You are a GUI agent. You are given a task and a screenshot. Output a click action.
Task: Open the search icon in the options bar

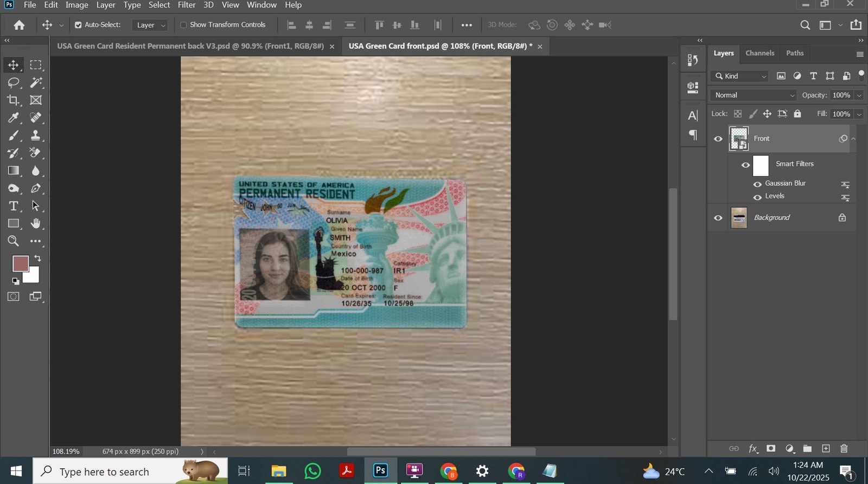click(805, 25)
